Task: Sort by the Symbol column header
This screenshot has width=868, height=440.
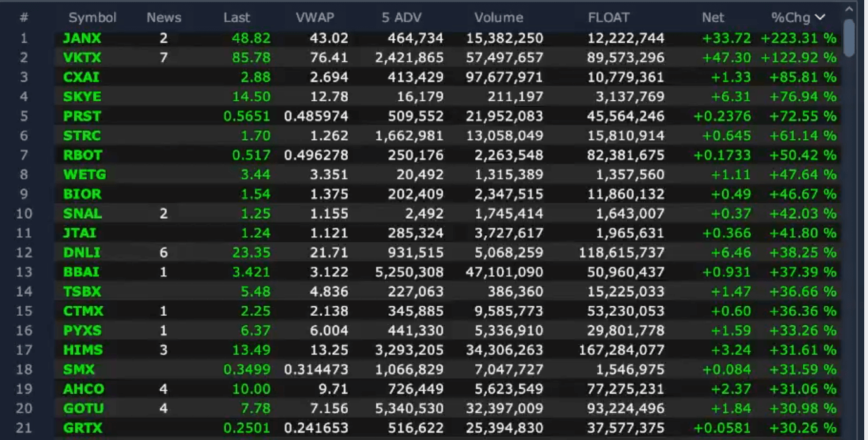Action: click(x=92, y=18)
